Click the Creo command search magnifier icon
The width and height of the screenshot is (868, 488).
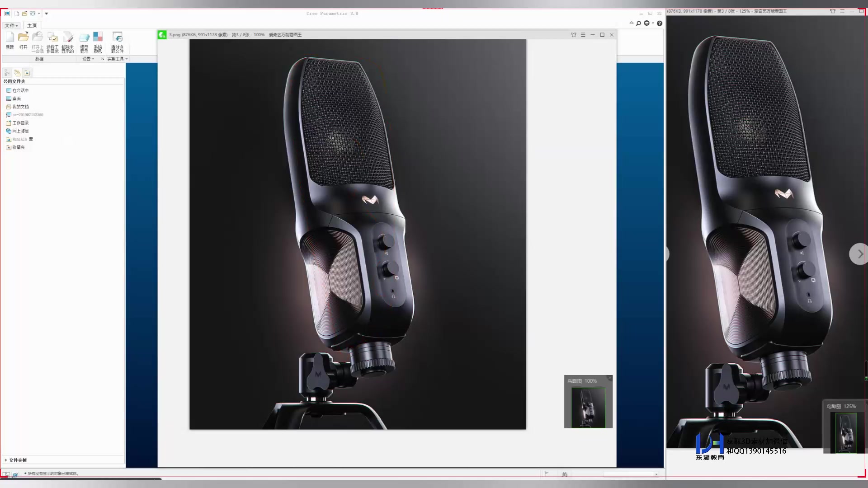point(639,23)
